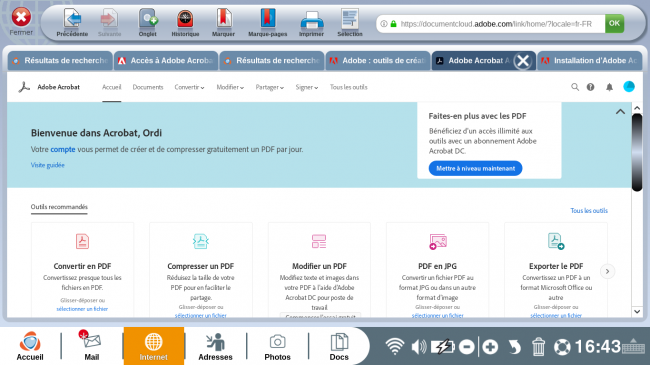Click the Précédente back arrow icon
Screen dimensions: 650x365
[x=72, y=19]
